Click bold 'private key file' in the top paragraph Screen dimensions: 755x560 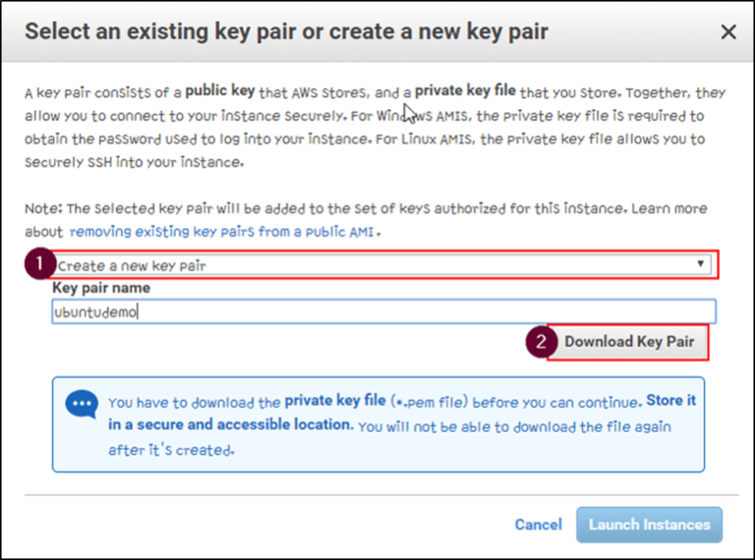[465, 92]
